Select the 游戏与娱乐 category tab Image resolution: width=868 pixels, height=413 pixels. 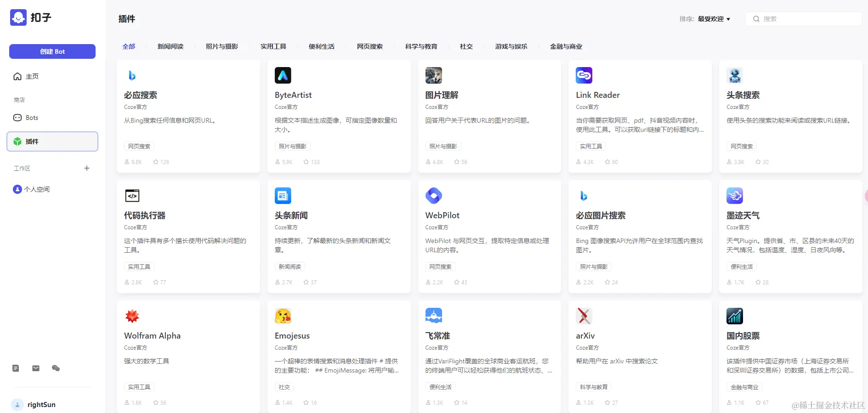coord(511,46)
